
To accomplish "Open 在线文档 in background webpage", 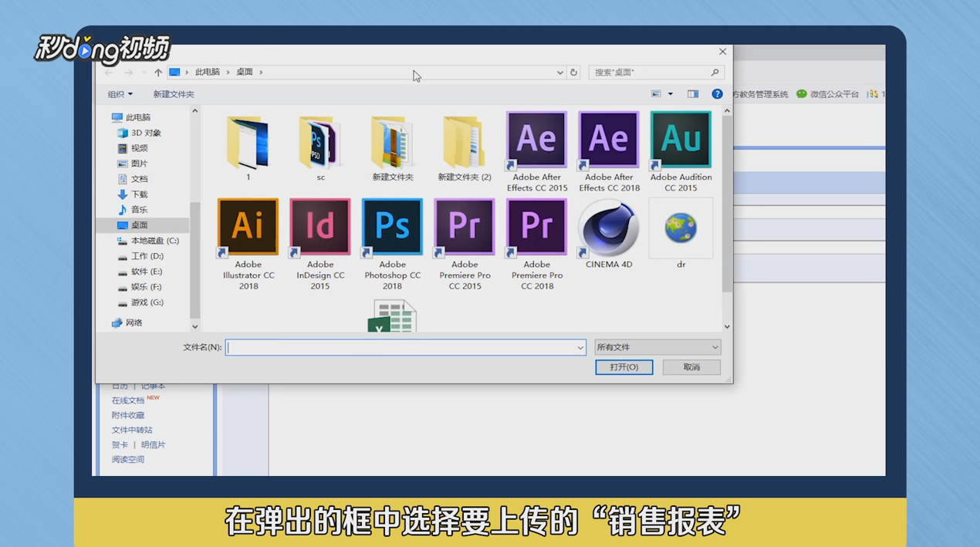I will pos(128,400).
